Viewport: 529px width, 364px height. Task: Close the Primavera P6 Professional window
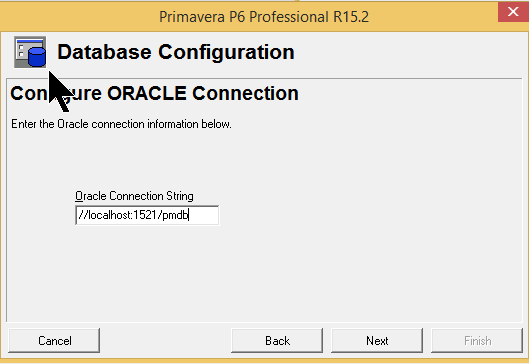click(x=513, y=12)
